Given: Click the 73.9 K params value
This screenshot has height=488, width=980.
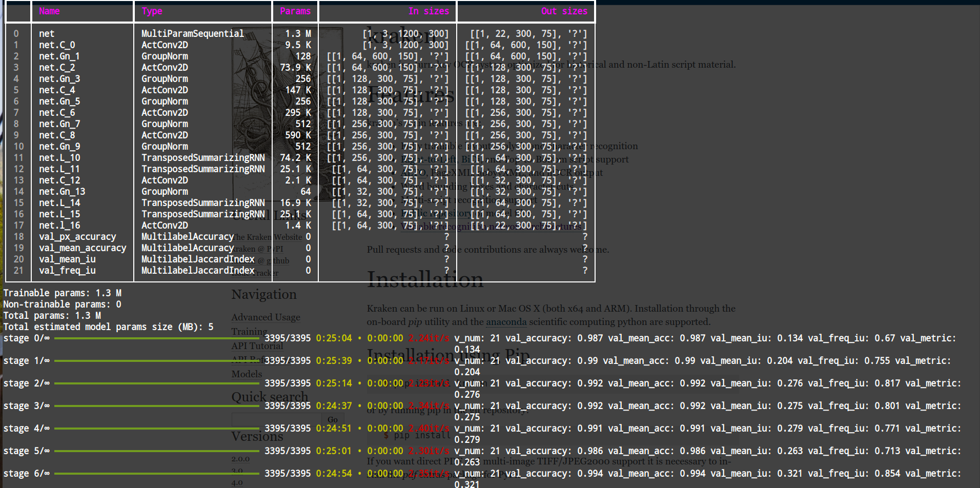Looking at the screenshot, I should click(x=295, y=68).
